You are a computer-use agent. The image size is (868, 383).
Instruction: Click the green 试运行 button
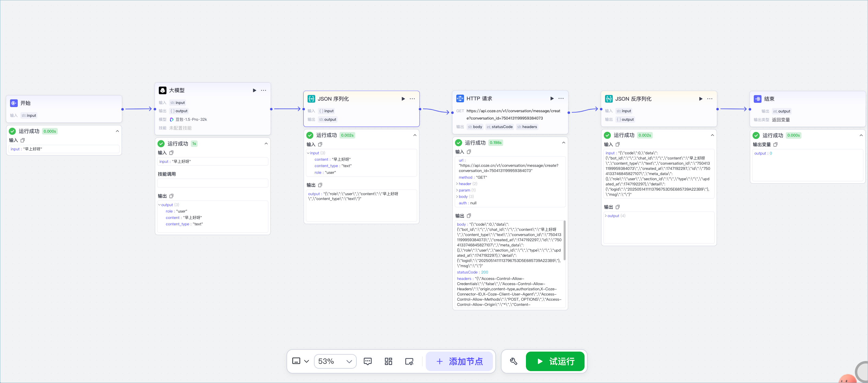click(x=555, y=361)
